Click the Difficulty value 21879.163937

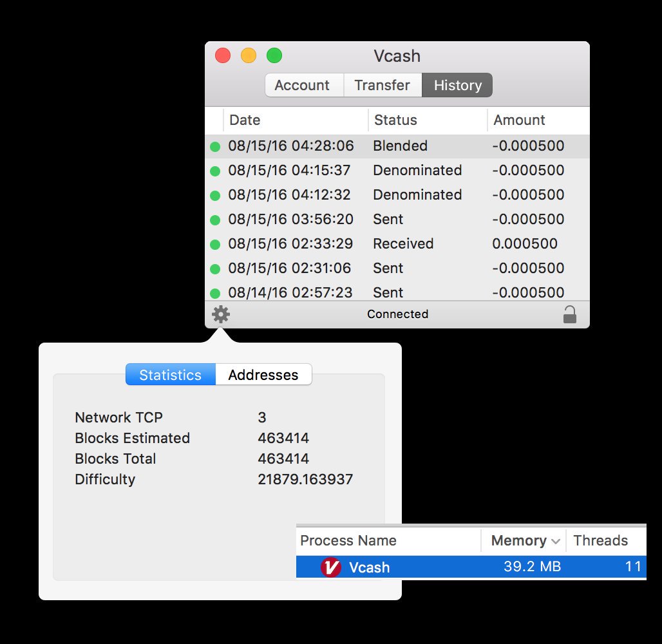[x=305, y=479]
